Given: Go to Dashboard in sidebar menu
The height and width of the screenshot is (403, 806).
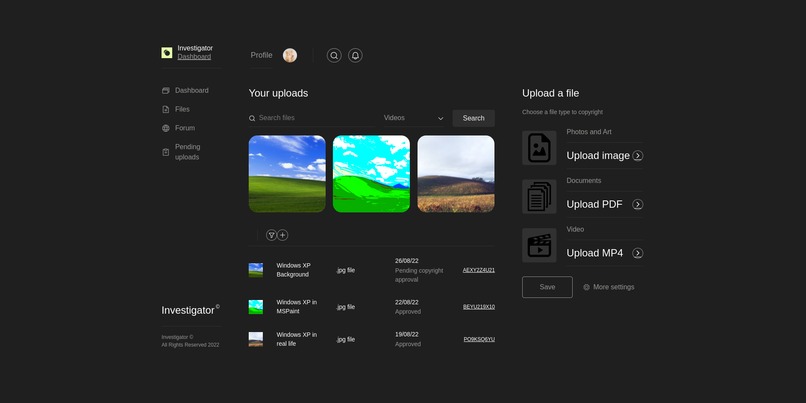Looking at the screenshot, I should pyautogui.click(x=192, y=90).
